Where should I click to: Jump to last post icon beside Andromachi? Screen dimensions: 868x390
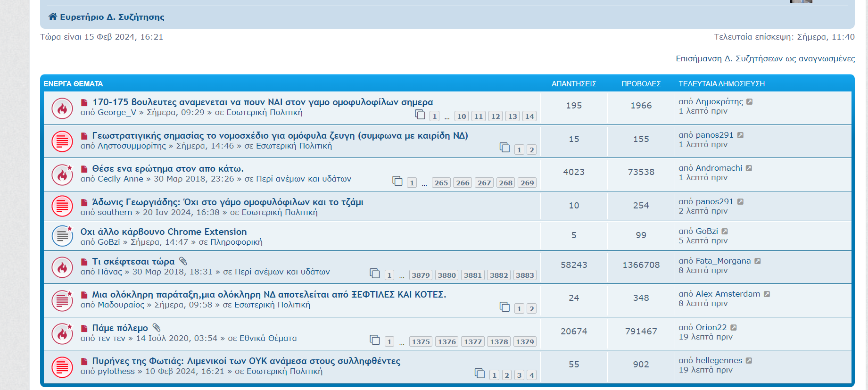(749, 168)
